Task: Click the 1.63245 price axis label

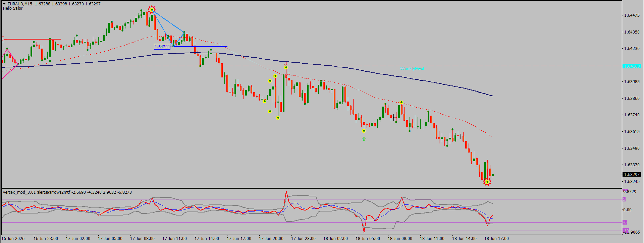Action: [632, 182]
